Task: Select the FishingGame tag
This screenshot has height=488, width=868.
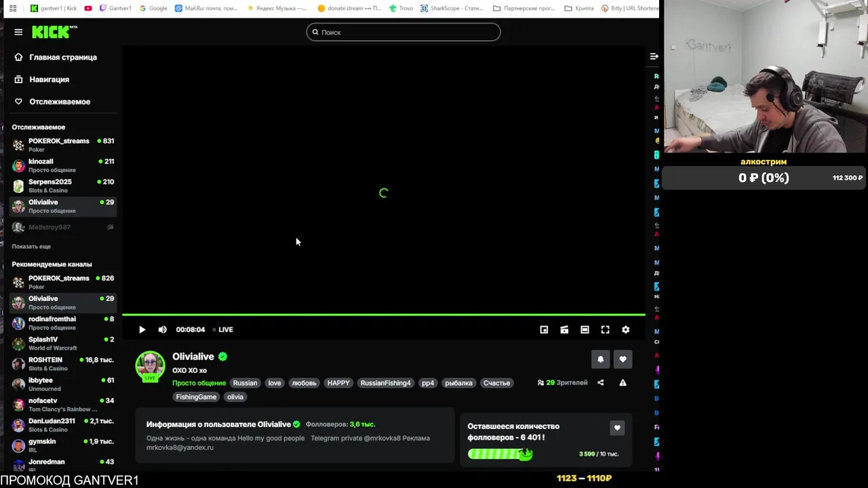Action: (196, 397)
